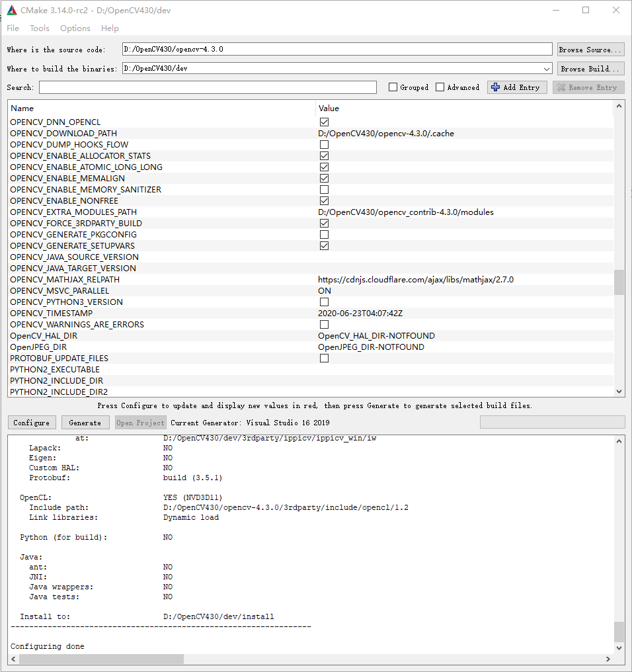Screen dimensions: 632x672
Task: Click the Browse Source button
Action: click(591, 50)
